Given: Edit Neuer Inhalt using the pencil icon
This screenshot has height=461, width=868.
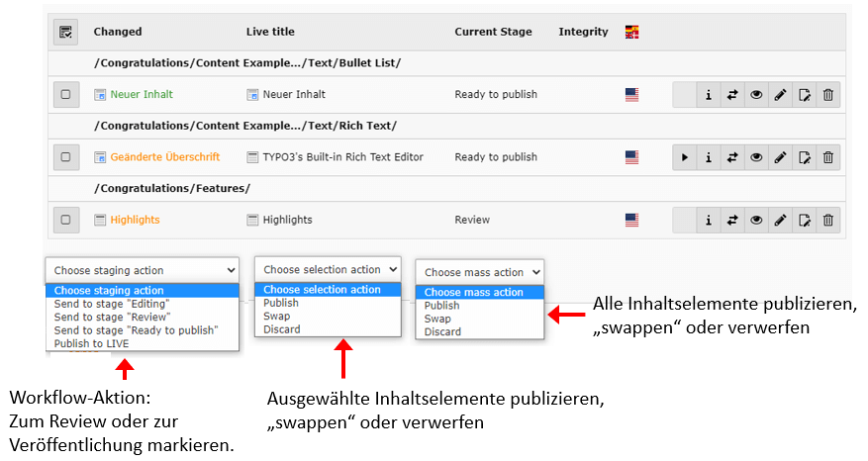Looking at the screenshot, I should 781,95.
